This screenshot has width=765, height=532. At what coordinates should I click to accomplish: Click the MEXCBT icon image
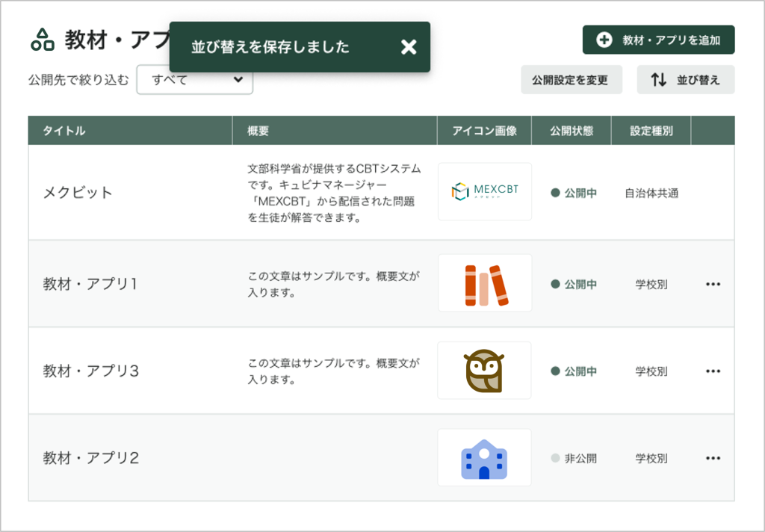pyautogui.click(x=485, y=191)
